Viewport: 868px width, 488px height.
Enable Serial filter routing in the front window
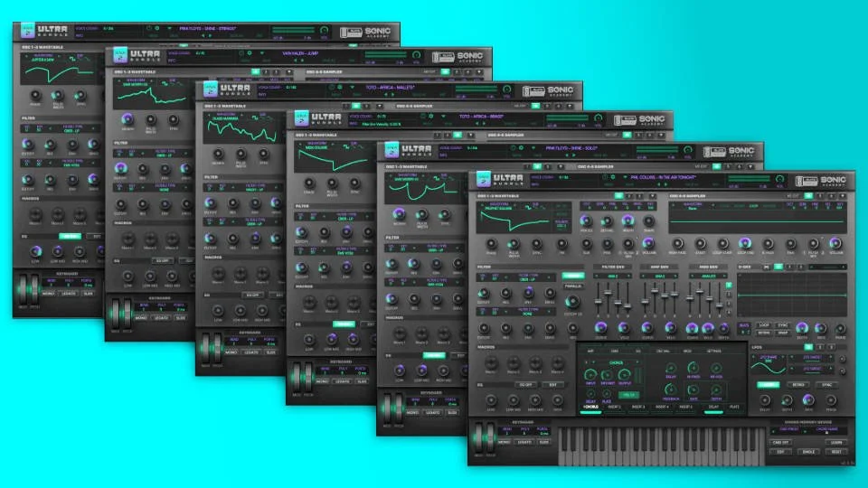(573, 276)
